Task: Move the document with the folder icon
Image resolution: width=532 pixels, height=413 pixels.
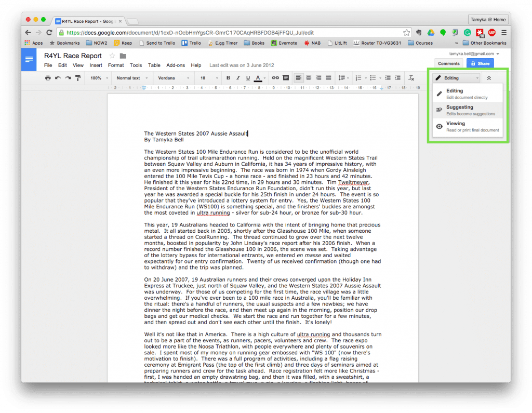Action: [x=123, y=56]
